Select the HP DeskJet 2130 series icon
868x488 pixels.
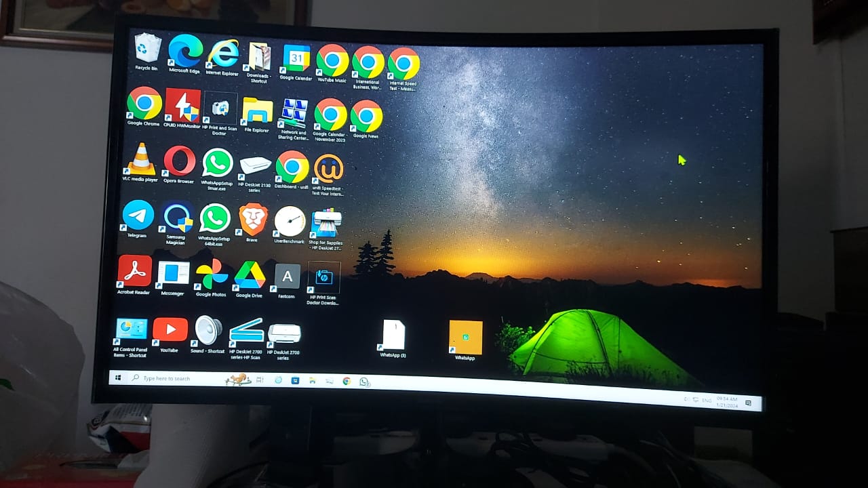(255, 174)
